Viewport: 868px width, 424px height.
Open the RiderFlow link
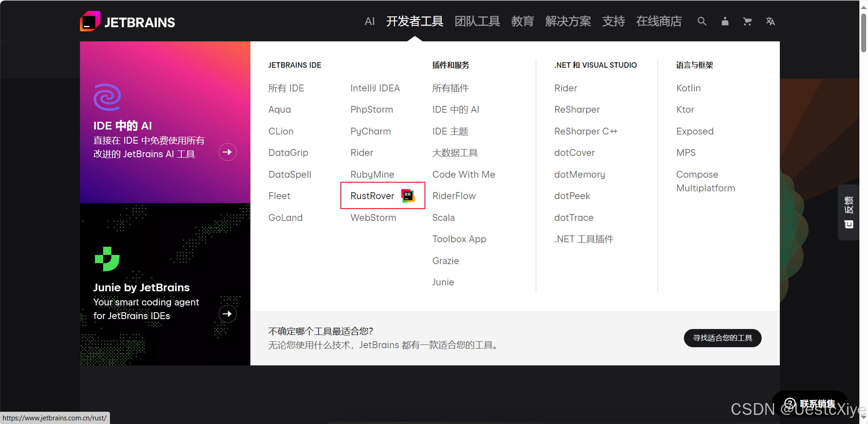(x=454, y=196)
